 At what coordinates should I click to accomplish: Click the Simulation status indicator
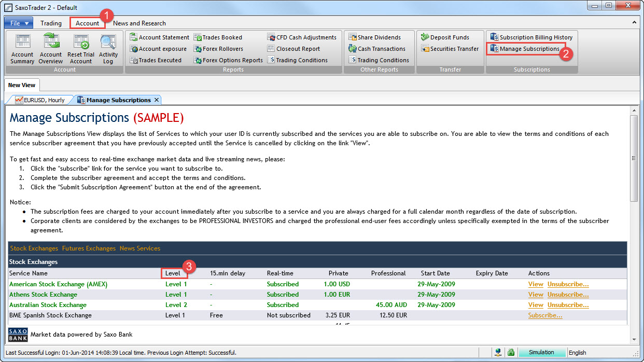[541, 353]
